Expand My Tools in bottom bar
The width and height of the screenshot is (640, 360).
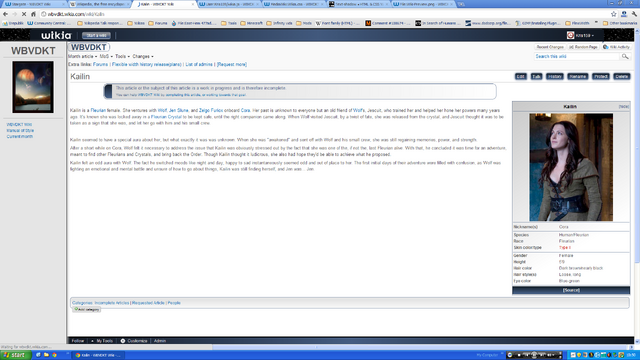click(102, 341)
